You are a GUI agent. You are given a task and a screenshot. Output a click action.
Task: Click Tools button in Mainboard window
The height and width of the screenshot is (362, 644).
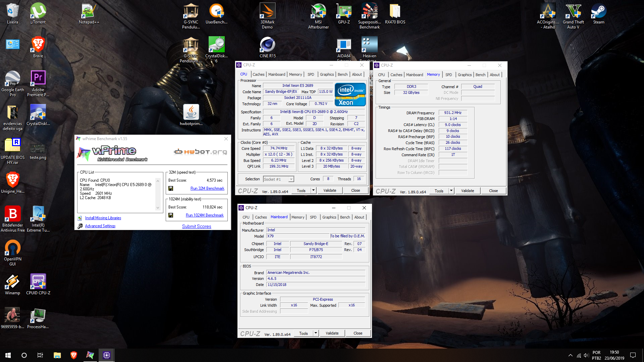pyautogui.click(x=303, y=333)
